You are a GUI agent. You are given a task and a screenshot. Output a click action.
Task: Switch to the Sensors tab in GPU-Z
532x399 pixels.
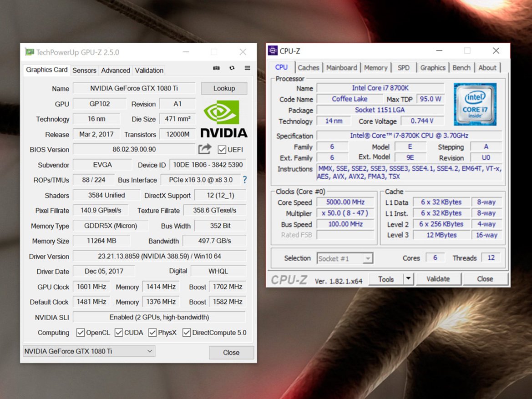click(84, 70)
